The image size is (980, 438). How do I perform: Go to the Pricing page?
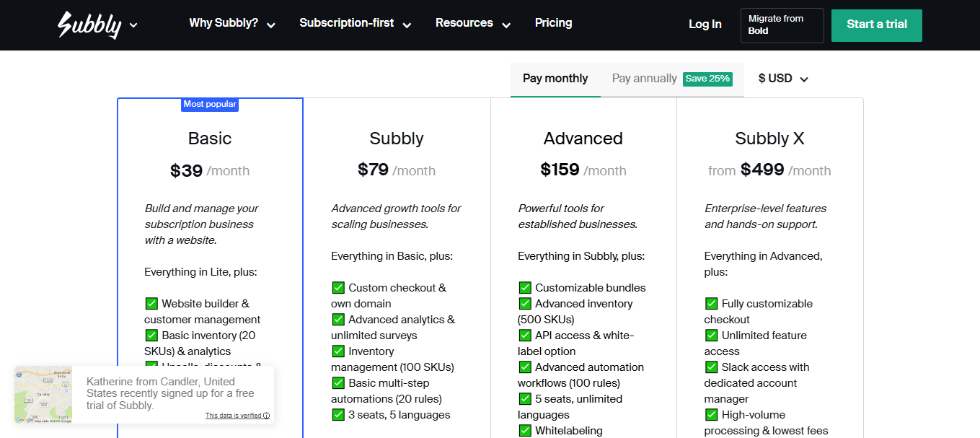[553, 23]
